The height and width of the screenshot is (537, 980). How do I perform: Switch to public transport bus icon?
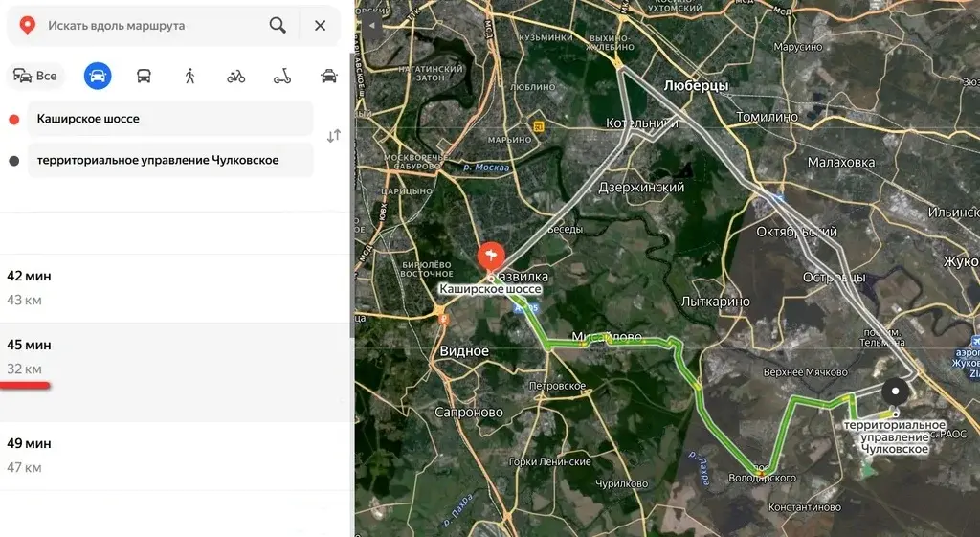(144, 77)
